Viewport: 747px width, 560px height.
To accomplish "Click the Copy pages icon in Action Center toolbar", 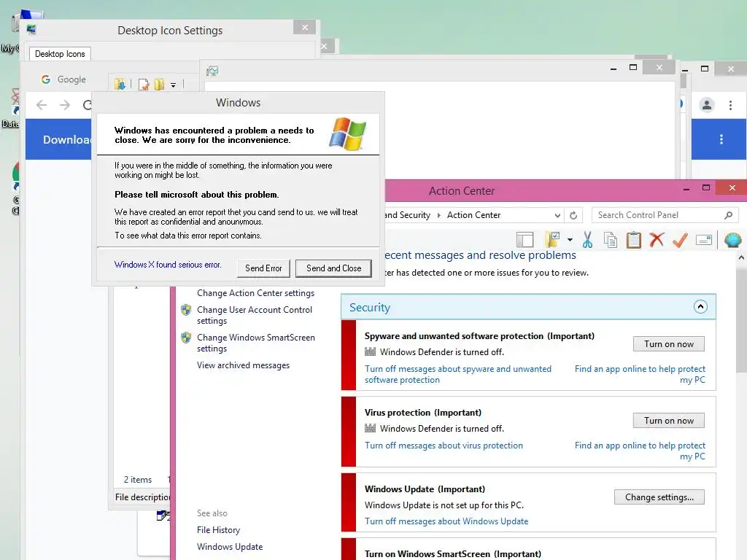I will click(x=611, y=240).
